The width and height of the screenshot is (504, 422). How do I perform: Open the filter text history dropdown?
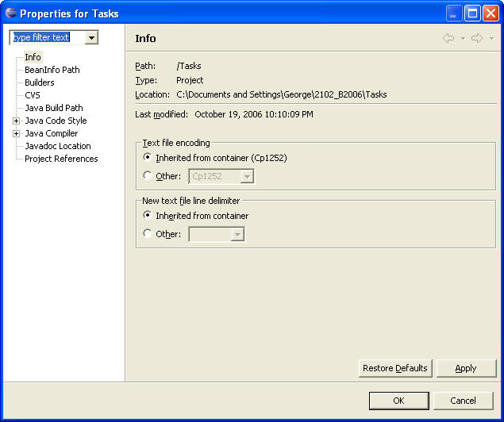[91, 37]
